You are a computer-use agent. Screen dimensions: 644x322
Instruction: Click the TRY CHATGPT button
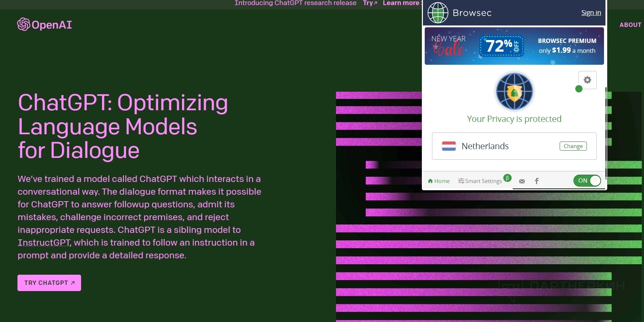[49, 283]
